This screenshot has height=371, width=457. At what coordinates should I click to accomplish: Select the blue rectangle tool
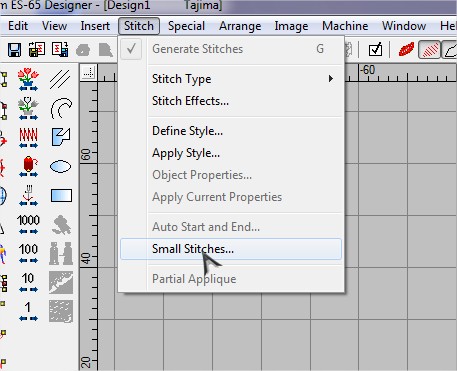click(x=61, y=195)
